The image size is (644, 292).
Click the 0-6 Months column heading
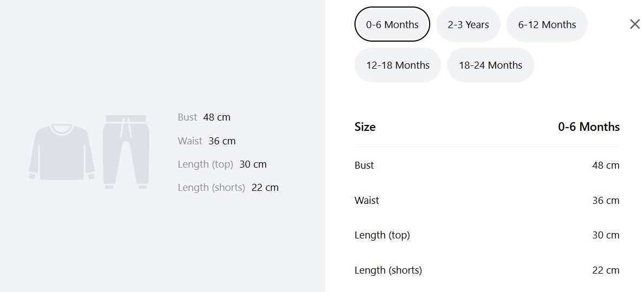pyautogui.click(x=589, y=127)
